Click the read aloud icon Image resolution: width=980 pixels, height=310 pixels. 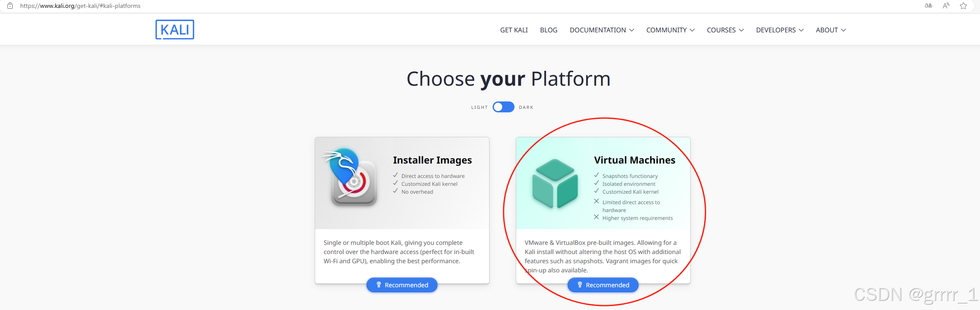point(946,6)
